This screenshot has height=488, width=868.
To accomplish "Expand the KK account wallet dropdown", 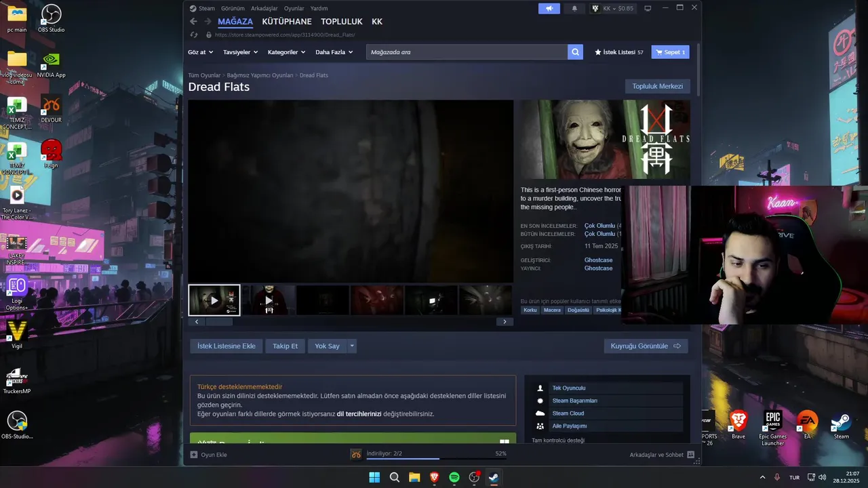I will coord(612,8).
